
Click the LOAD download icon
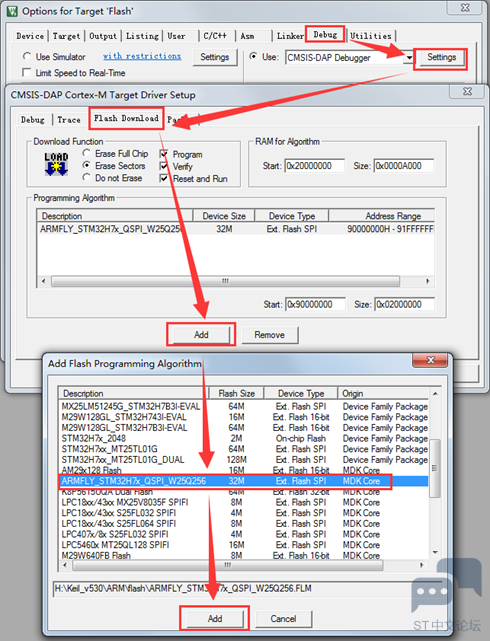(56, 164)
